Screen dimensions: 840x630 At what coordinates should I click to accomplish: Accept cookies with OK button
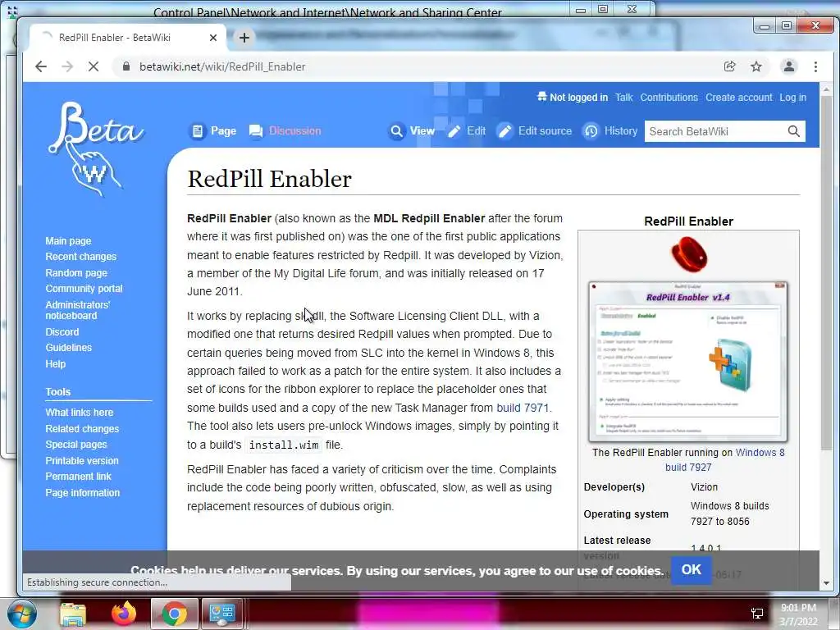(x=691, y=569)
